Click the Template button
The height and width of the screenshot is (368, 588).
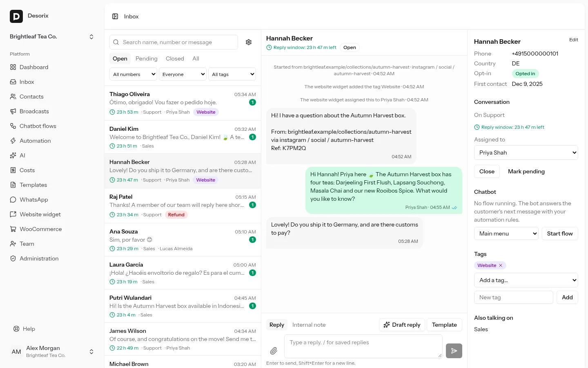(444, 325)
